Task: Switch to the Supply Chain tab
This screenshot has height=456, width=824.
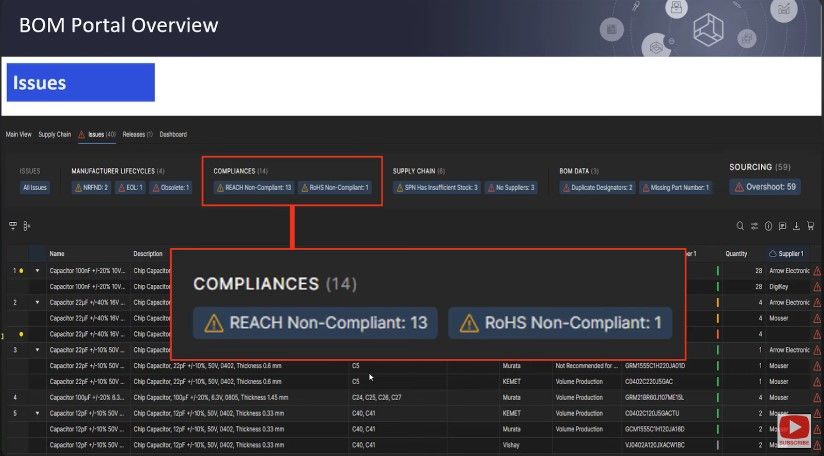Action: pos(55,134)
